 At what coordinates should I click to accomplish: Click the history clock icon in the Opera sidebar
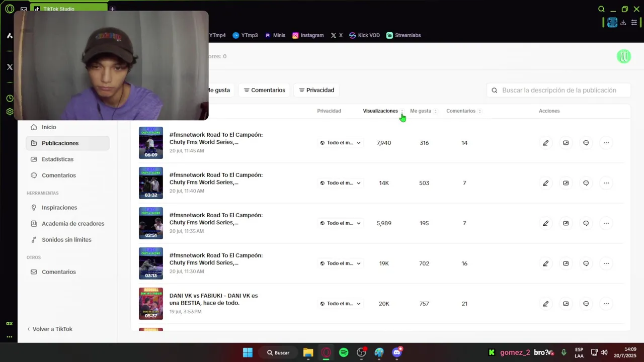(x=10, y=98)
